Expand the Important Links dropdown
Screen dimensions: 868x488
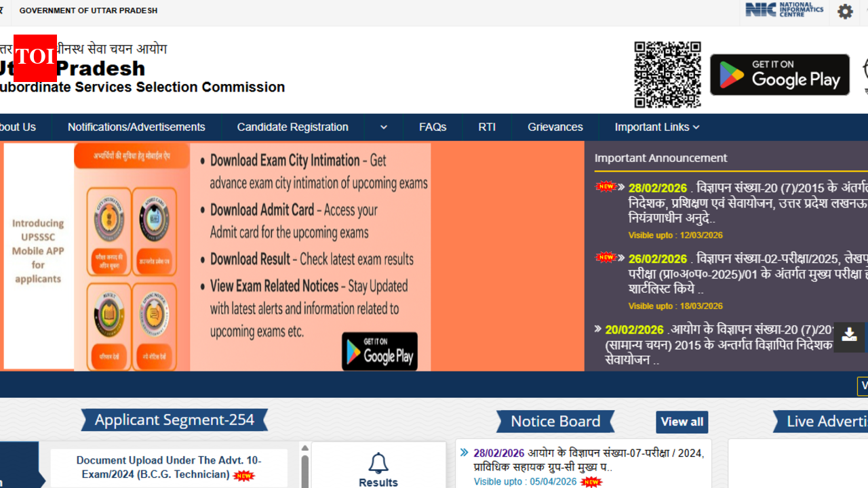pyautogui.click(x=656, y=127)
